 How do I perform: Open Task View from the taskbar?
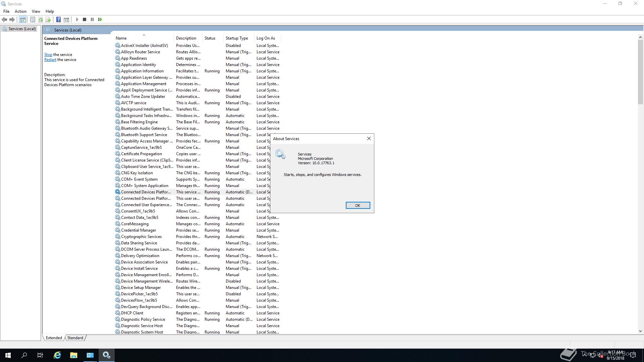coord(40,355)
